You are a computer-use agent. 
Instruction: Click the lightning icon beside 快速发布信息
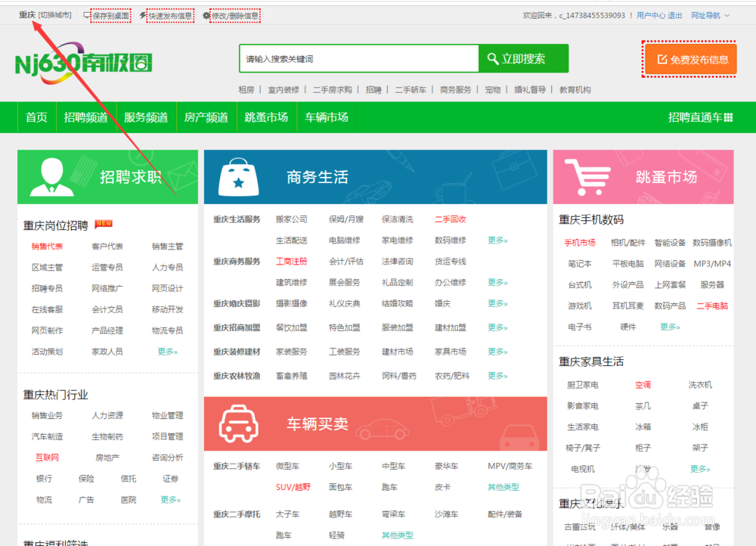point(144,15)
